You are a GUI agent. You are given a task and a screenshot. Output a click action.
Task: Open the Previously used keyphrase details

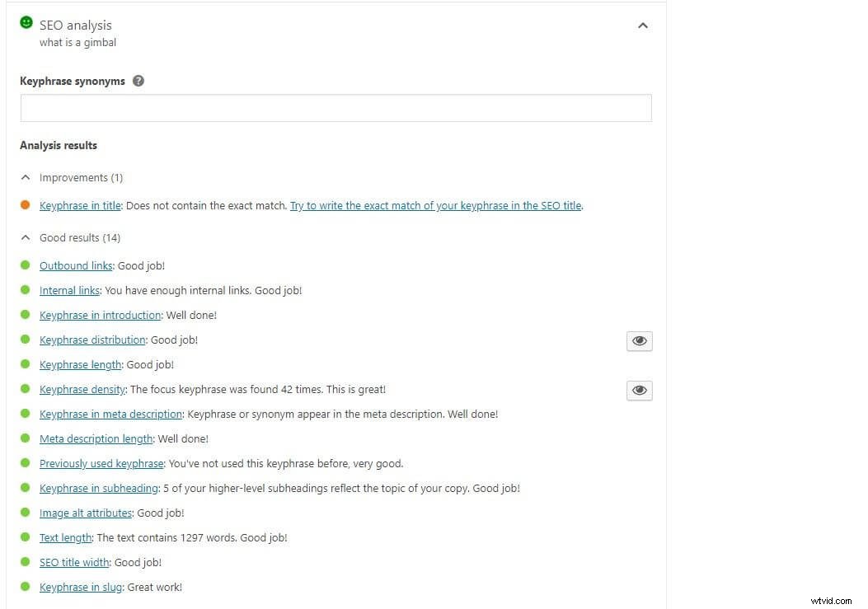[x=101, y=463]
